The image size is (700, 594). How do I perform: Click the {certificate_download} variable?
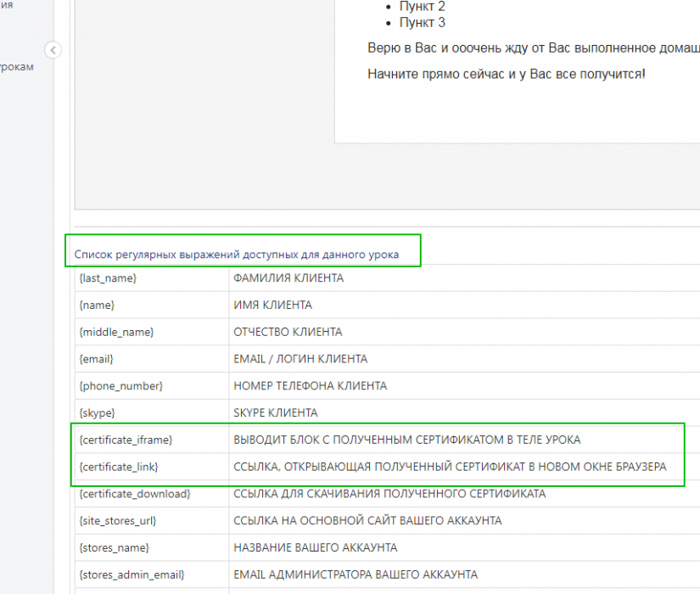(x=134, y=494)
